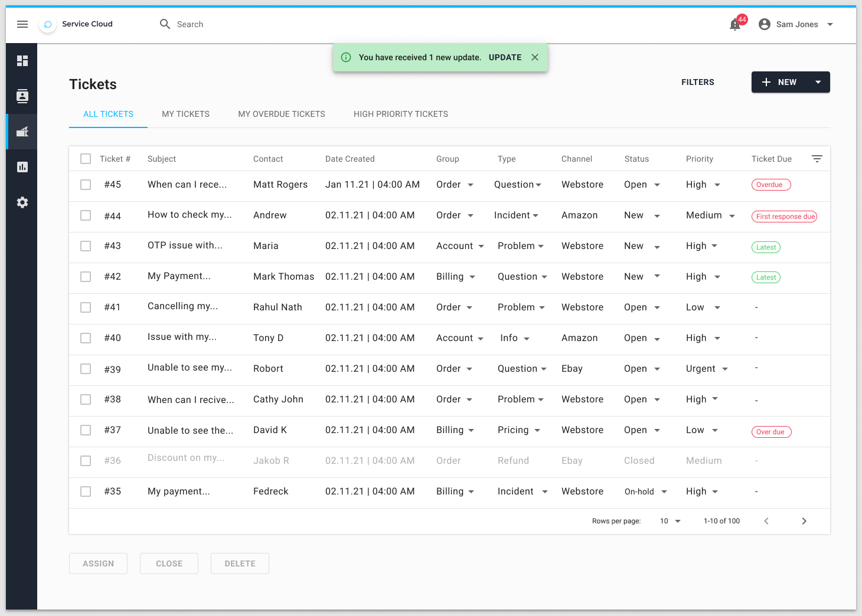This screenshot has height=616, width=862.
Task: Click the Latest tag on ticket #43
Action: point(766,247)
